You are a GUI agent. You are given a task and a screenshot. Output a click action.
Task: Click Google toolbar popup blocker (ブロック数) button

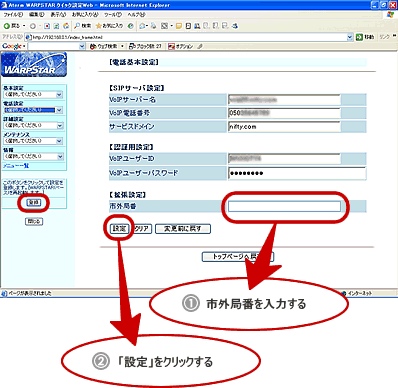pyautogui.click(x=145, y=46)
